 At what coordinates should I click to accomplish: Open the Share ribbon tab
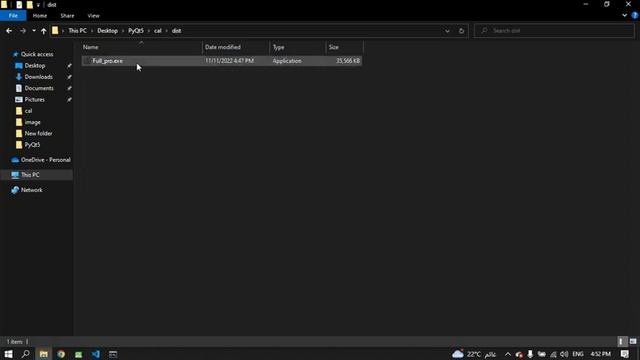[67, 16]
